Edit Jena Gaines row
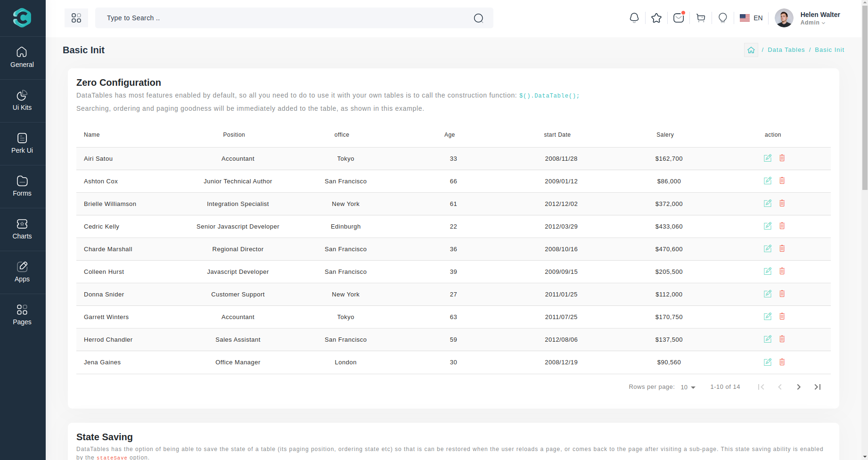 tap(768, 362)
